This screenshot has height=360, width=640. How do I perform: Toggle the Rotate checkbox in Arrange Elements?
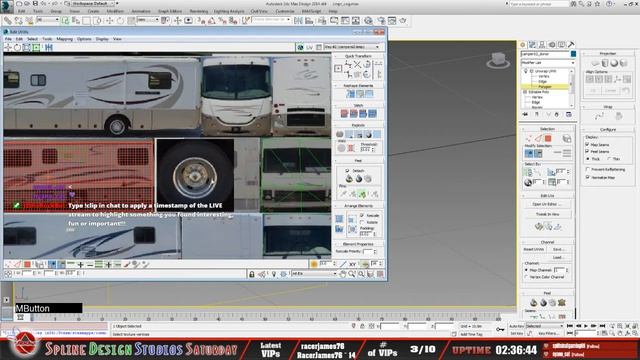[x=362, y=222]
